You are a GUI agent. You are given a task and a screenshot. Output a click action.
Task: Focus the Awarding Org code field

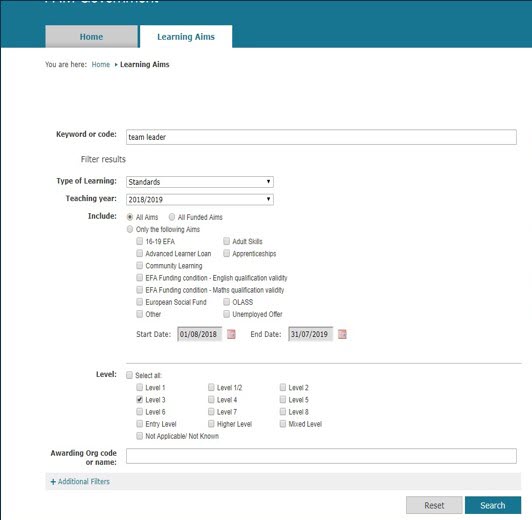(x=321, y=456)
